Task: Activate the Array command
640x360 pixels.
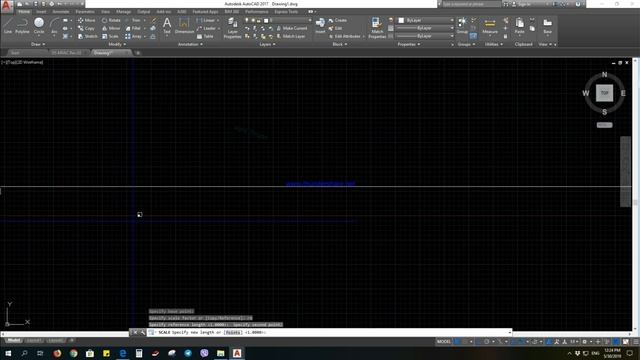Action: click(133, 36)
